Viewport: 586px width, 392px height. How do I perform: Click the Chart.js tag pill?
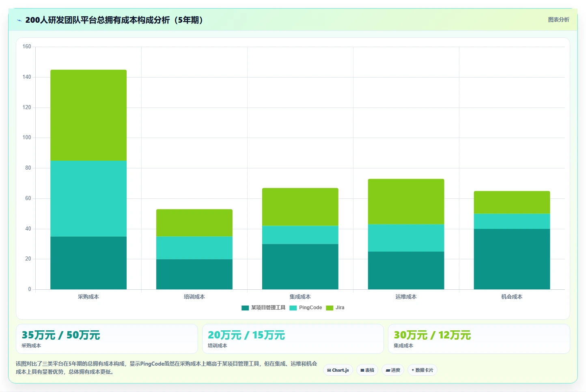[x=338, y=370]
